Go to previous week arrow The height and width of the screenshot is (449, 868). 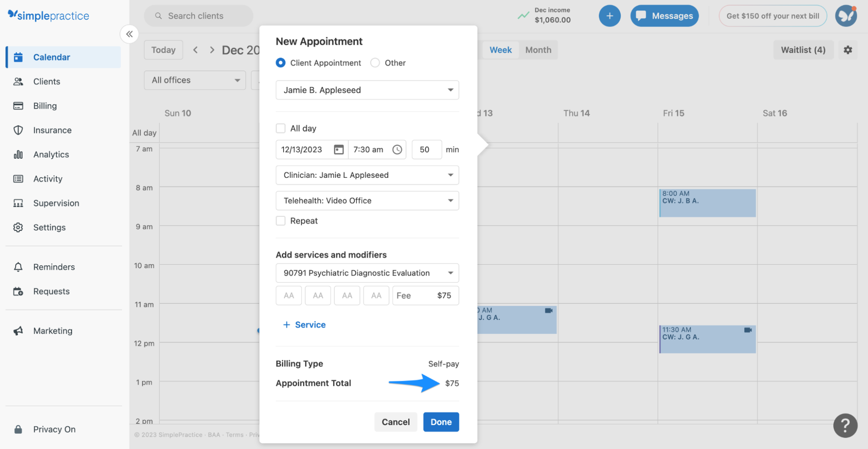pos(195,50)
